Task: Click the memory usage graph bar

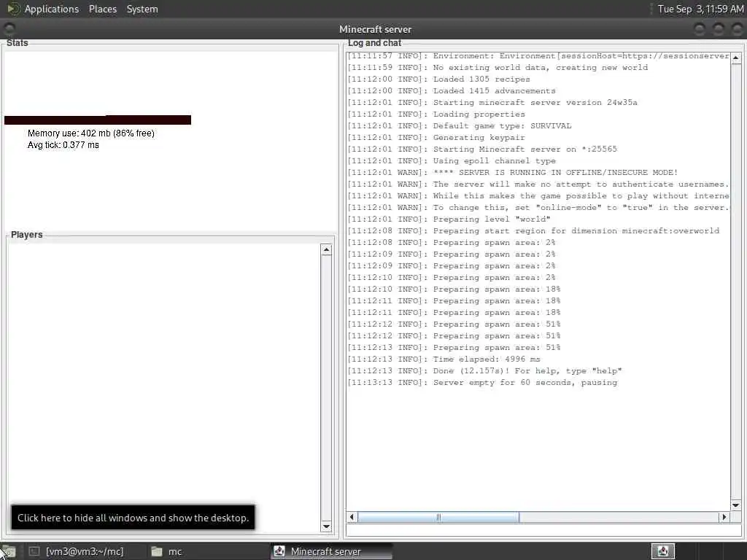Action: tap(98, 120)
